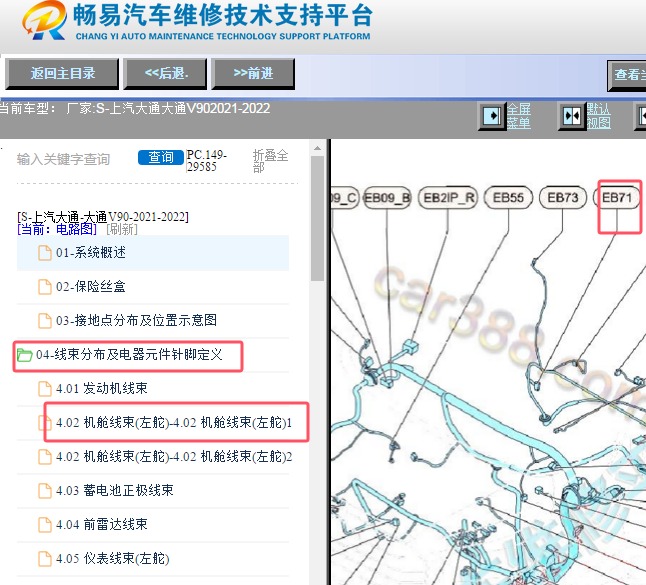Click the blue 查询 search button

point(161,157)
